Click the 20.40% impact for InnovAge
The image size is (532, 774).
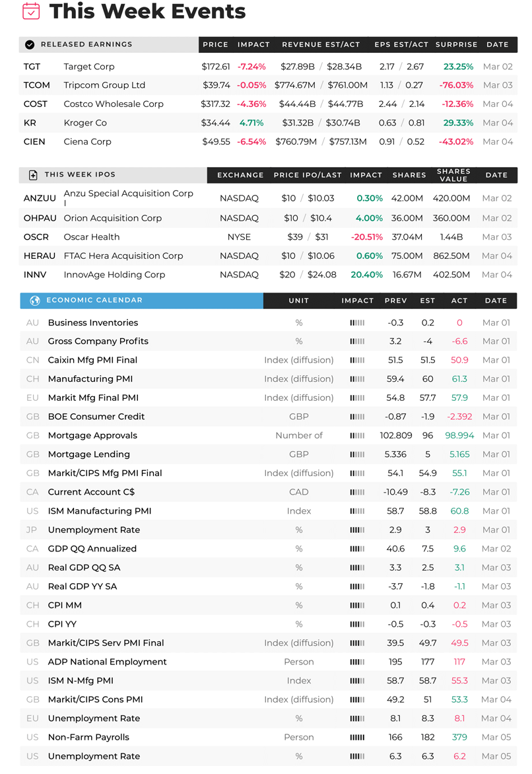pyautogui.click(x=367, y=275)
